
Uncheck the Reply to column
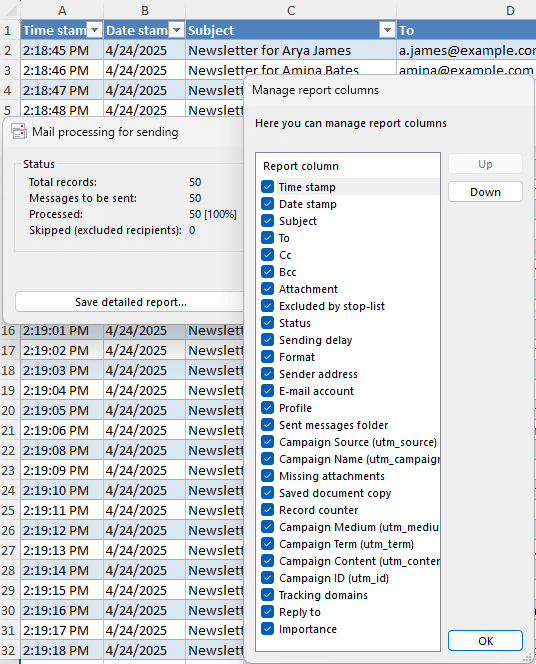tap(268, 611)
